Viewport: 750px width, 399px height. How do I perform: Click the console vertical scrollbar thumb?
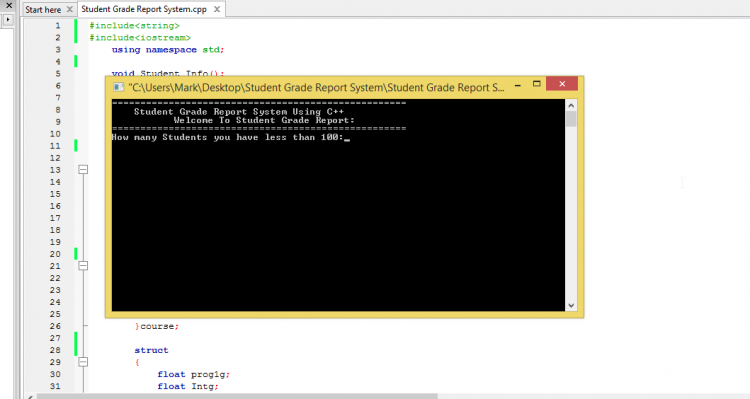[x=571, y=119]
